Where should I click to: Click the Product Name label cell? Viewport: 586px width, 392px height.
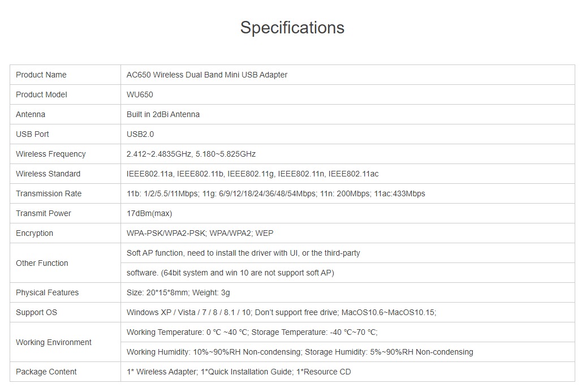(41, 75)
